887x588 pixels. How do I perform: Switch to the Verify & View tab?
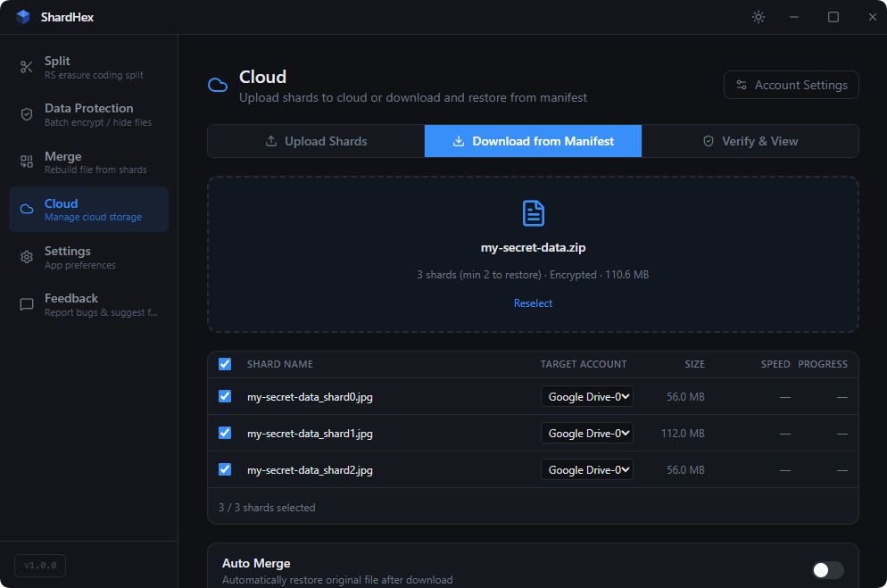click(x=750, y=141)
